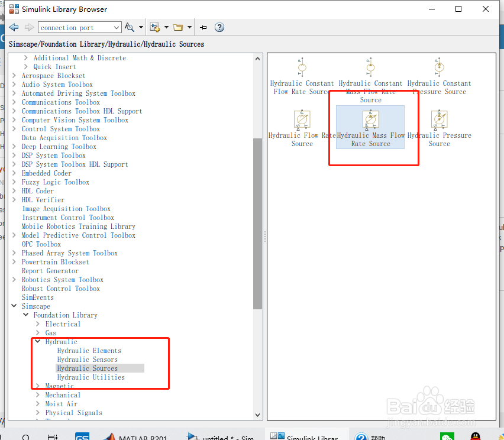The height and width of the screenshot is (440, 504).
Task: Expand Additional Math & Discrete node
Action: 25,58
